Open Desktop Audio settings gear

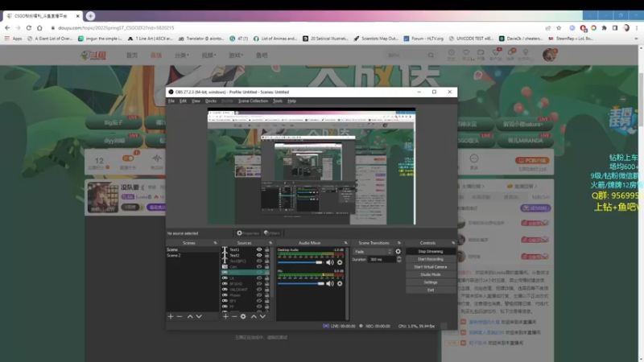tap(340, 262)
